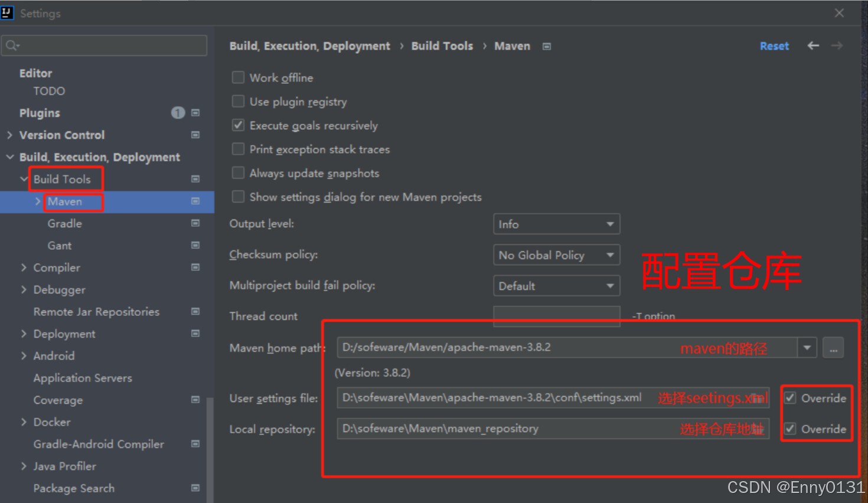This screenshot has height=503, width=868.
Task: Toggle Override for Local repository
Action: pyautogui.click(x=790, y=429)
